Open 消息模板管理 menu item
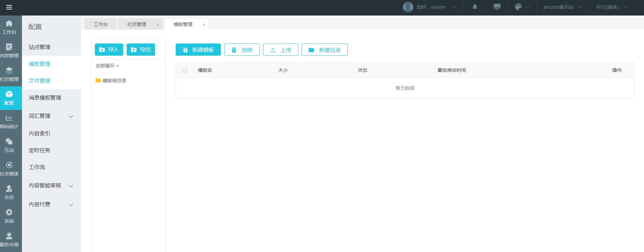 (x=51, y=98)
